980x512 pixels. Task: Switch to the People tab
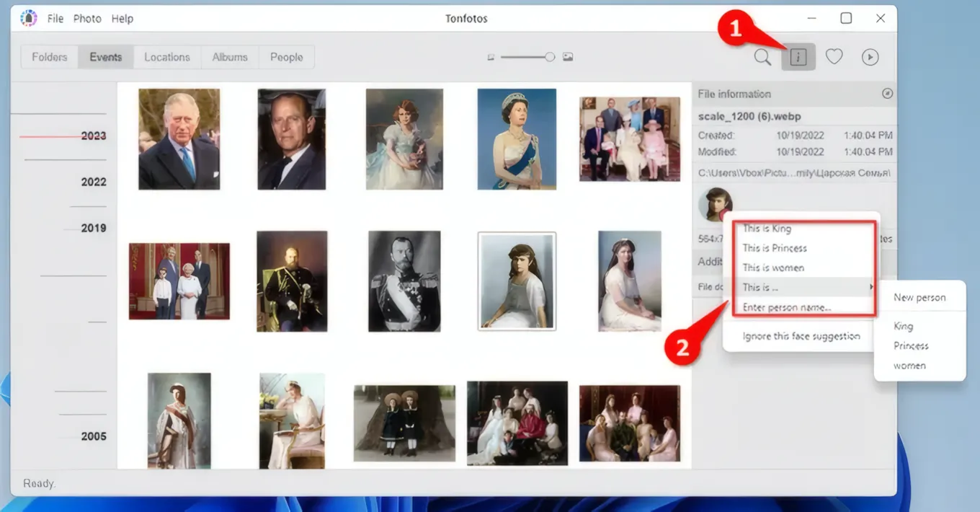(286, 56)
